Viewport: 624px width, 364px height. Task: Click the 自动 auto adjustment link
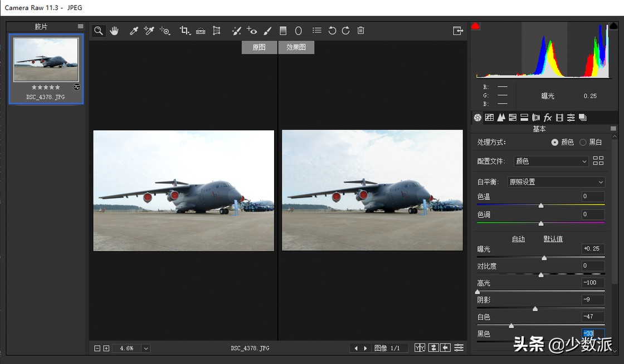click(518, 239)
